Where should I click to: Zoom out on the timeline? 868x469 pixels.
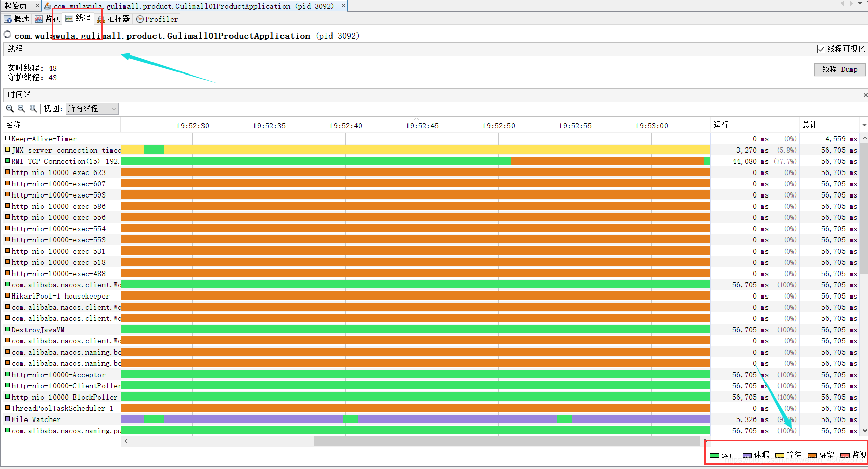pyautogui.click(x=21, y=108)
